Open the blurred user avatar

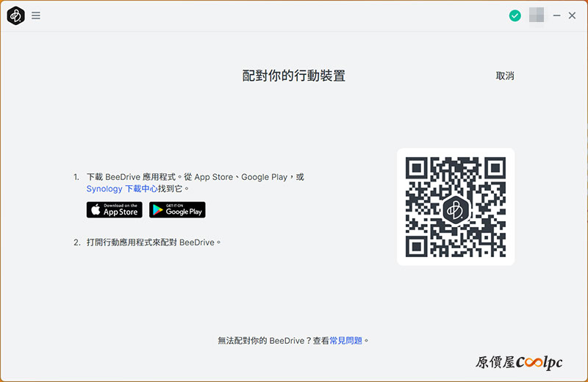point(537,15)
